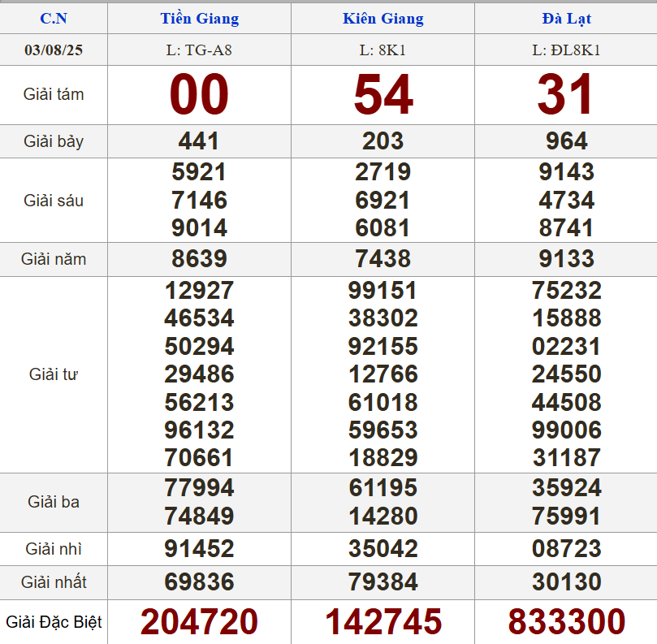Click the lottery code L: TG-A8

199,50
